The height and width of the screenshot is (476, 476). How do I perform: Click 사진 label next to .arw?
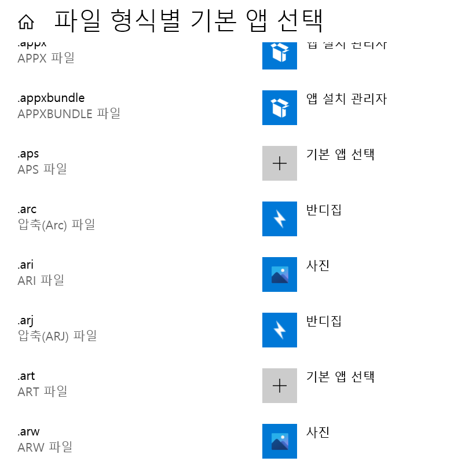click(317, 433)
